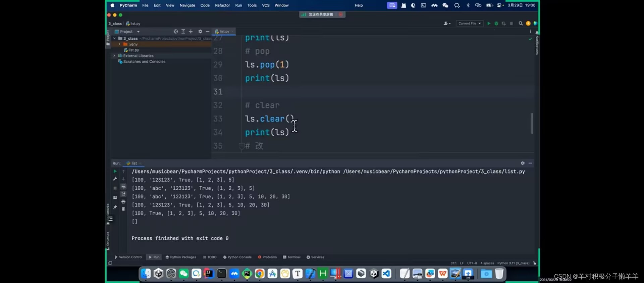Screen dimensions: 644x283
Task: Expand the .venv folder
Action: (119, 44)
